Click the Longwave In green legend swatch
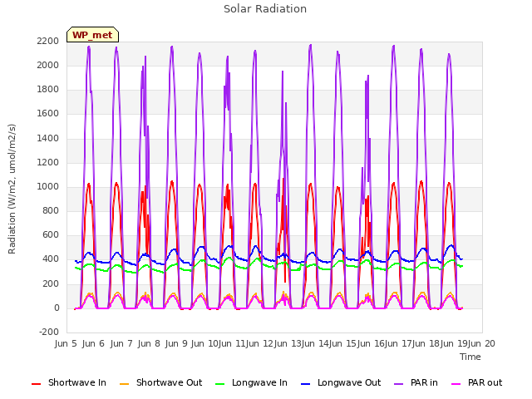The image size is (532, 399). pos(219,384)
